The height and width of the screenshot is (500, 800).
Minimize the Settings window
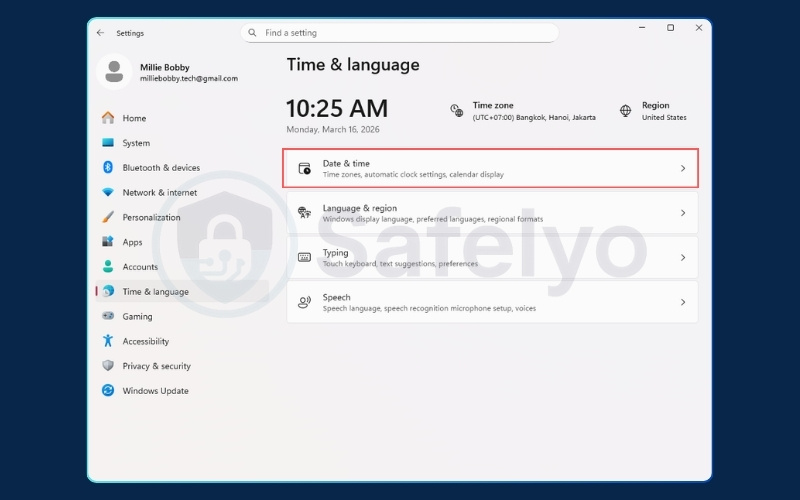pos(642,28)
